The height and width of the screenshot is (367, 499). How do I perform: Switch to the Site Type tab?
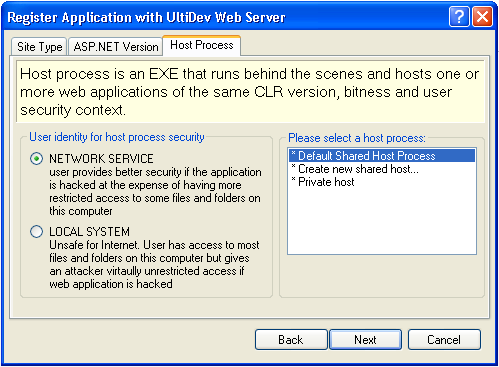click(39, 46)
